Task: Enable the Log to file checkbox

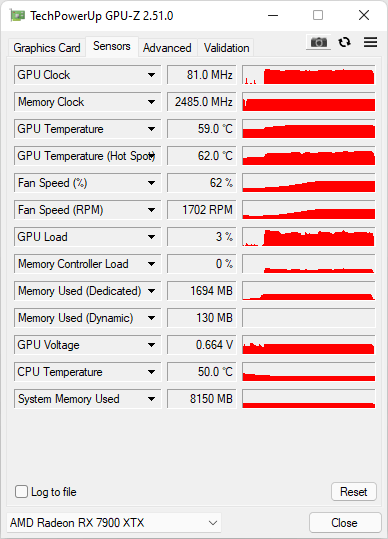Action: pos(21,492)
